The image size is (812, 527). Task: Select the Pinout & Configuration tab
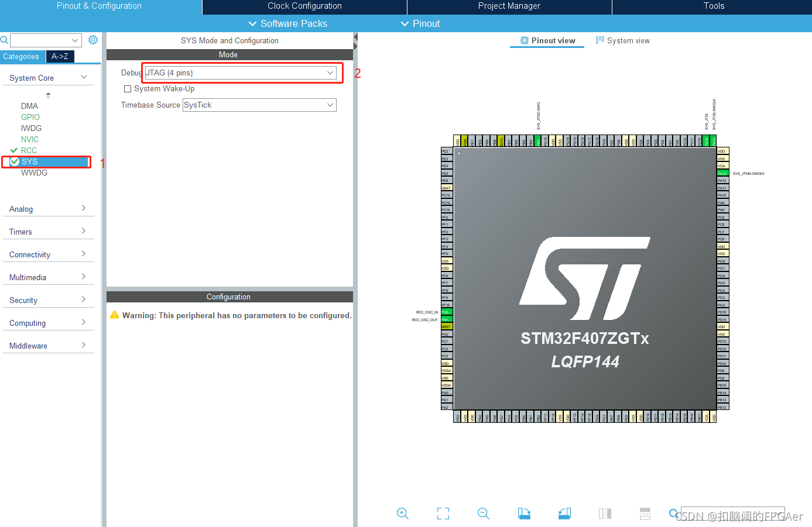100,6
